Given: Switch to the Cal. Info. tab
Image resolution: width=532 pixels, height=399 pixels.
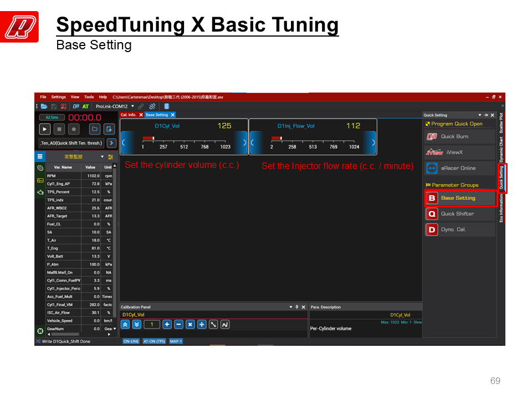Looking at the screenshot, I should click(129, 115).
